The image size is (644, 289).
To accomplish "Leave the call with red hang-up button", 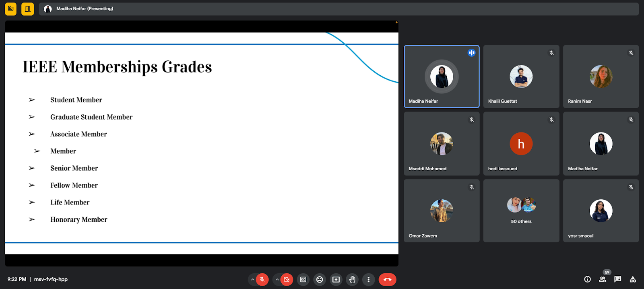I will 388,279.
